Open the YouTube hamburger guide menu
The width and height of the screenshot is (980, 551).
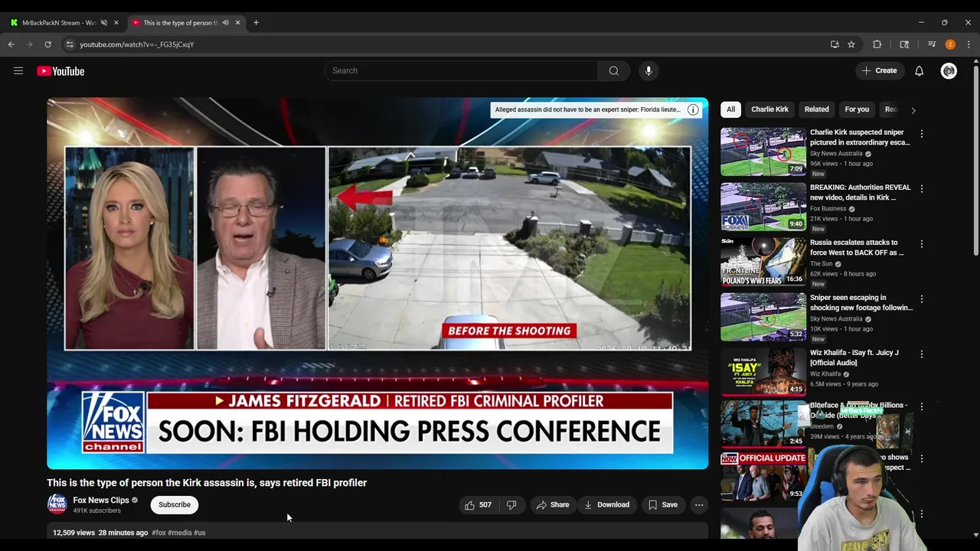pos(18,70)
